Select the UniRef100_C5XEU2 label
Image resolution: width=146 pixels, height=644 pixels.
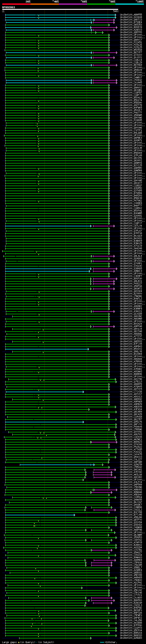point(131,80)
